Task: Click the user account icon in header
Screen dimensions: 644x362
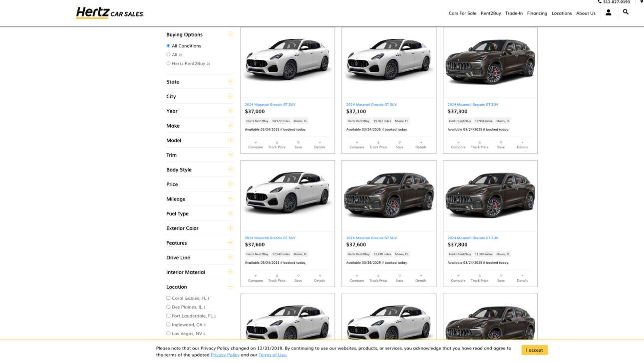Action: 608,12
